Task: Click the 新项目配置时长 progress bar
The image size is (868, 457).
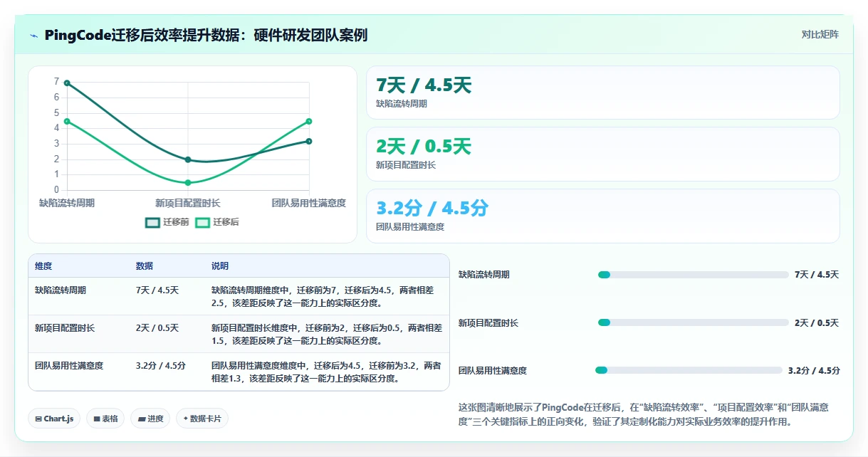Action: [693, 323]
